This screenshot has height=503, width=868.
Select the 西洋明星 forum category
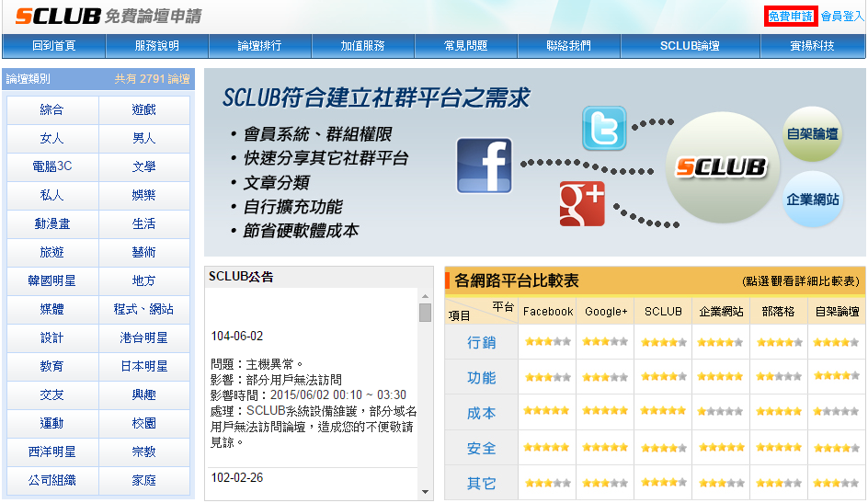52,452
